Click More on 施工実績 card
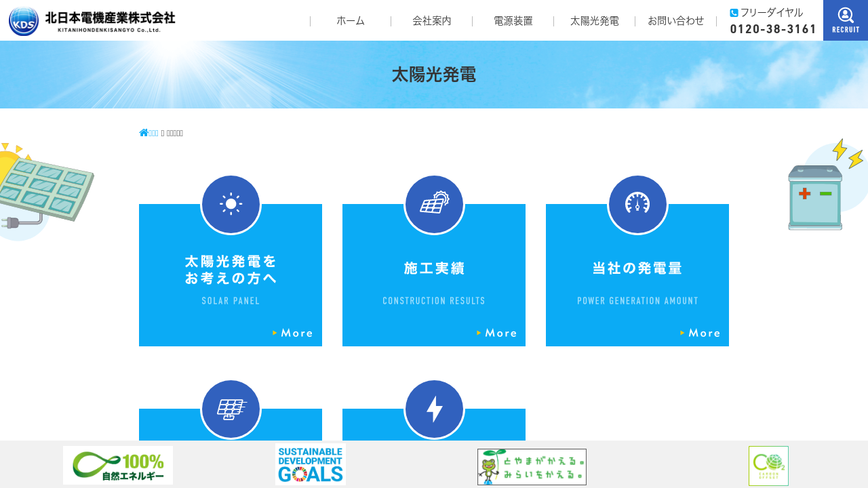The width and height of the screenshot is (868, 488). pyautogui.click(x=497, y=333)
